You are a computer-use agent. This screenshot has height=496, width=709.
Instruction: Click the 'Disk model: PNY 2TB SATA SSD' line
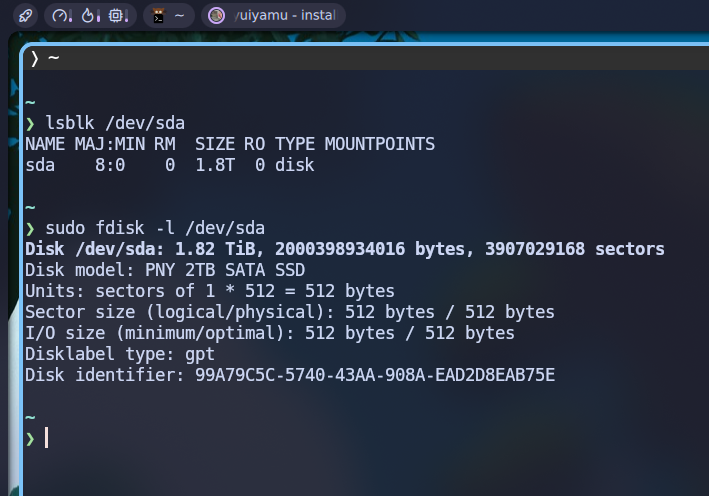(x=165, y=270)
